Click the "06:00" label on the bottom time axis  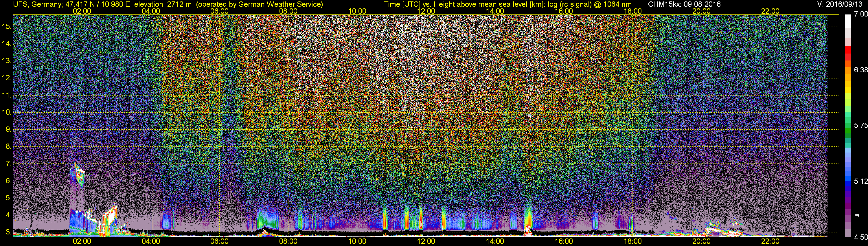[x=219, y=241]
